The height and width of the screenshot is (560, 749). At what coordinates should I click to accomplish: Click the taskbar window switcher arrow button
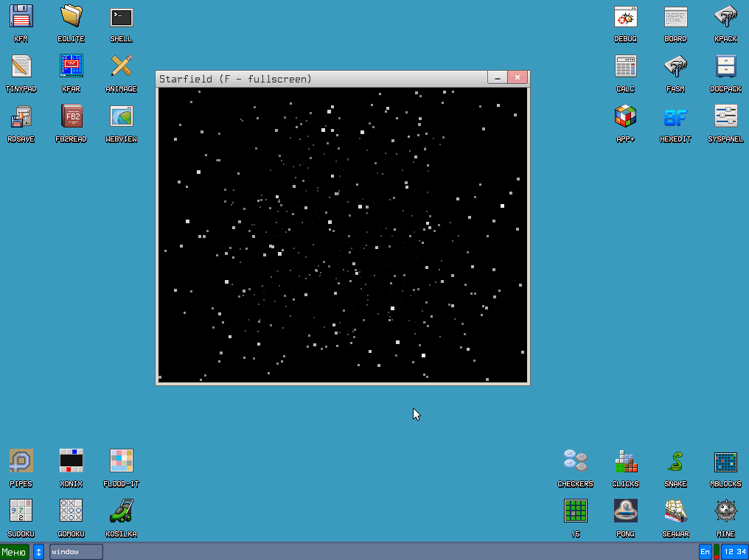(38, 551)
